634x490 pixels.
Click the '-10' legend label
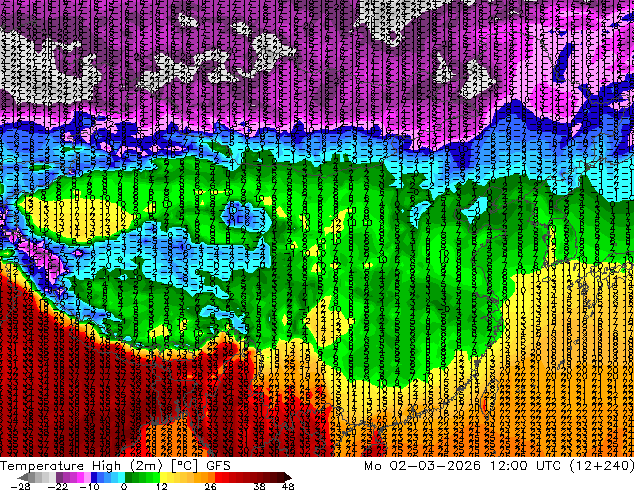pos(89,486)
